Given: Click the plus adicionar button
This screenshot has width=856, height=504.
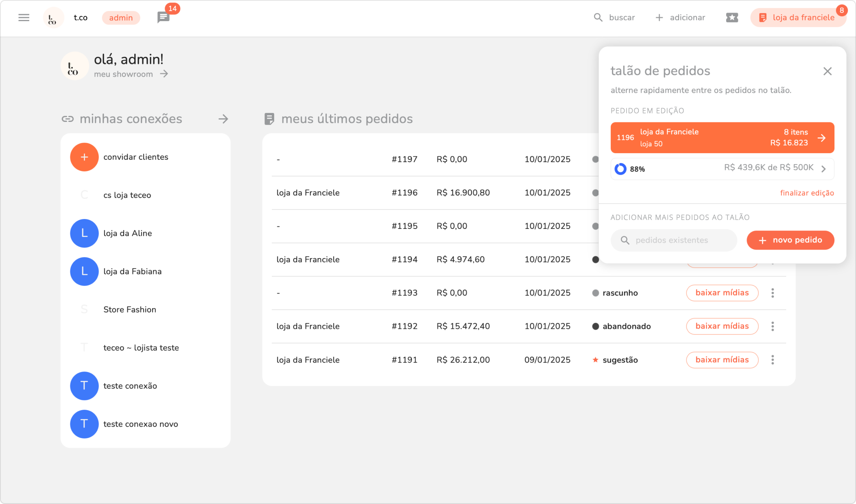Looking at the screenshot, I should (x=680, y=17).
